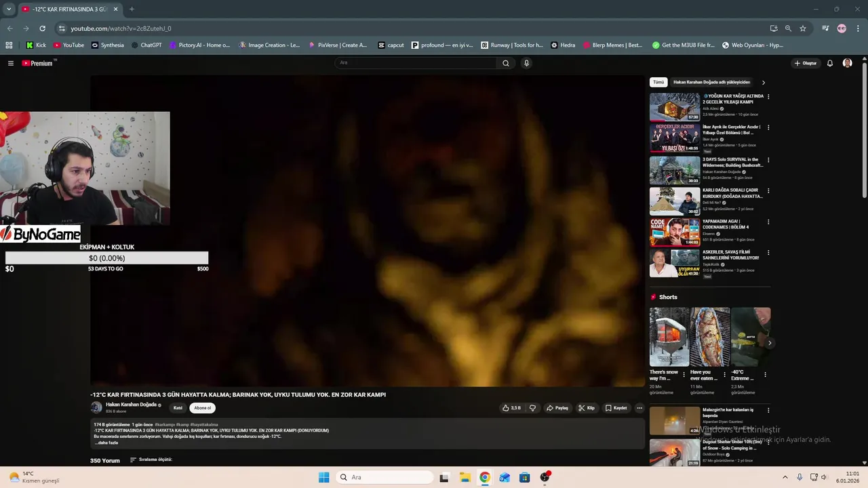
Task: Click the #karkampı hashtag
Action: pyautogui.click(x=164, y=424)
